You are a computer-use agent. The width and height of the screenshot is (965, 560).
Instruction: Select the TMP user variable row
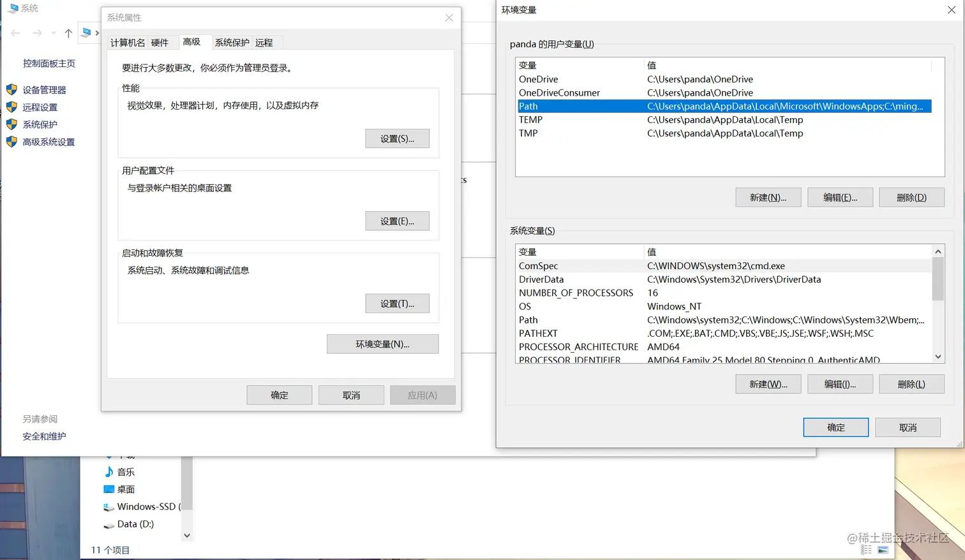724,133
